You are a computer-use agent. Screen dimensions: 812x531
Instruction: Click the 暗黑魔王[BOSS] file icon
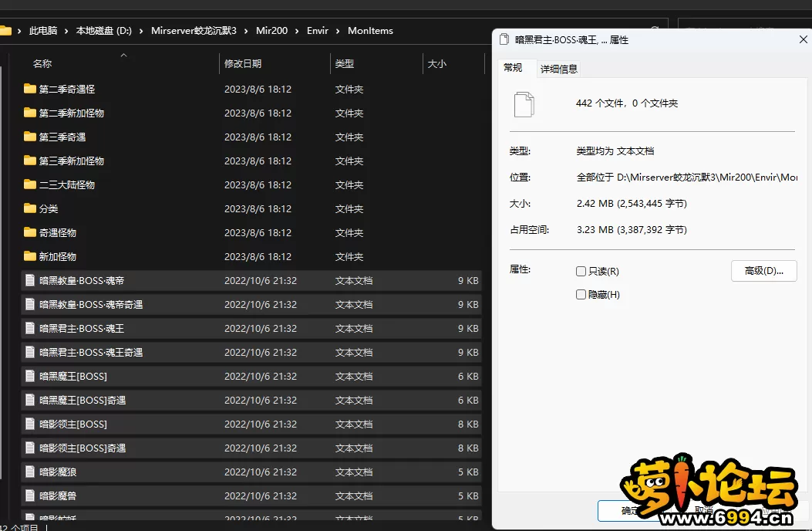tap(30, 375)
